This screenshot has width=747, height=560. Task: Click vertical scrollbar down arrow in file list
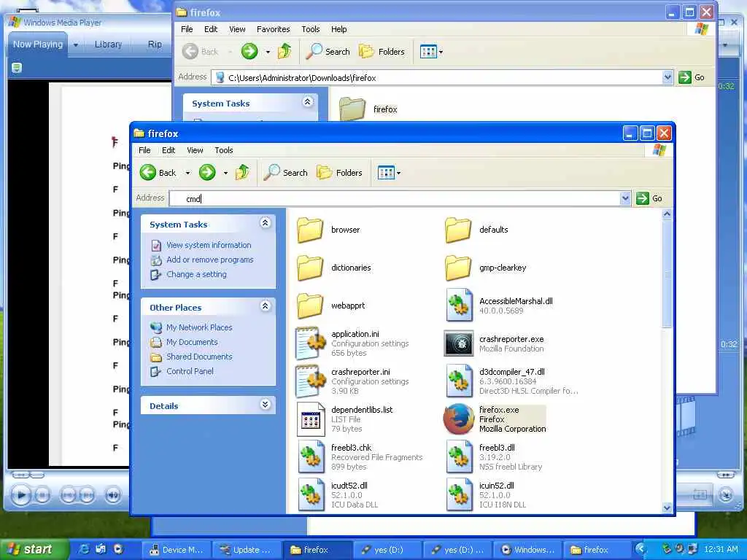point(667,507)
